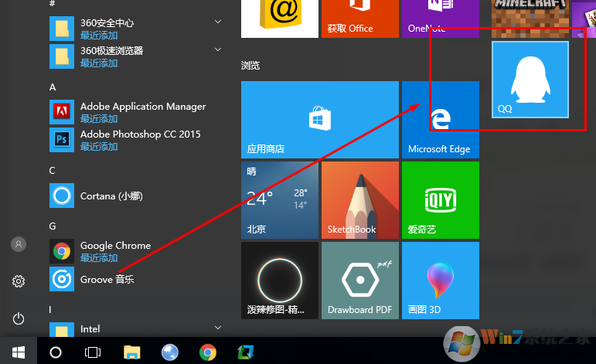Launch Google Chrome from app list
This screenshot has height=364, width=596.
[x=136, y=251]
